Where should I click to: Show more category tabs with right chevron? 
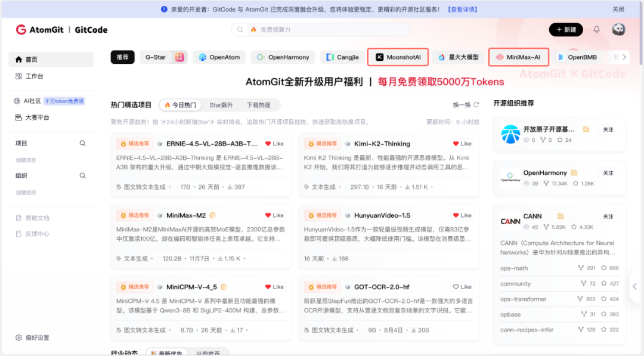click(x=624, y=57)
